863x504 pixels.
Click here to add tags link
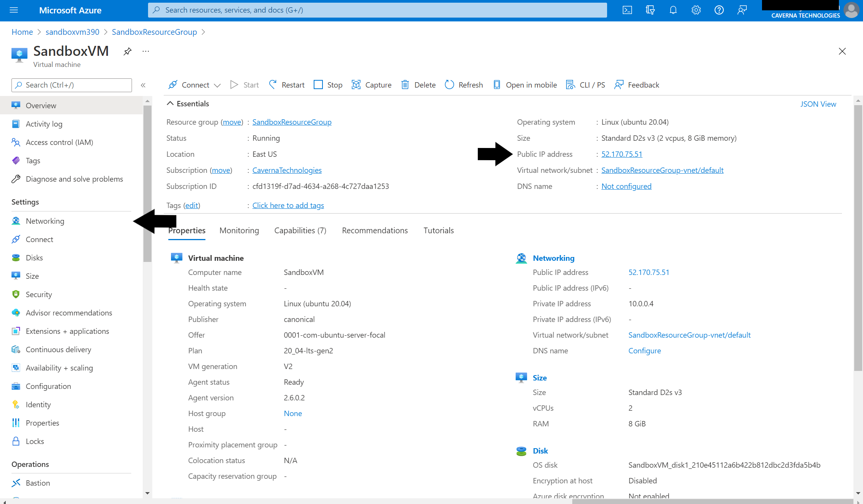288,205
